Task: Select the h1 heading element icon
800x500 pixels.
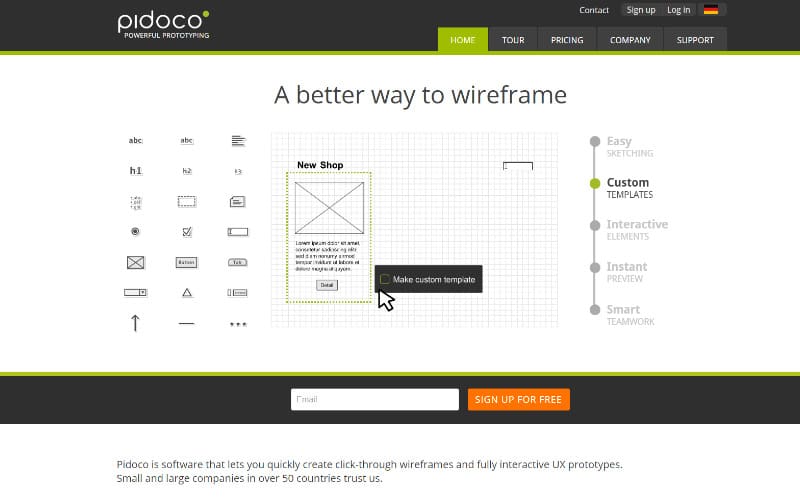Action: pos(136,171)
